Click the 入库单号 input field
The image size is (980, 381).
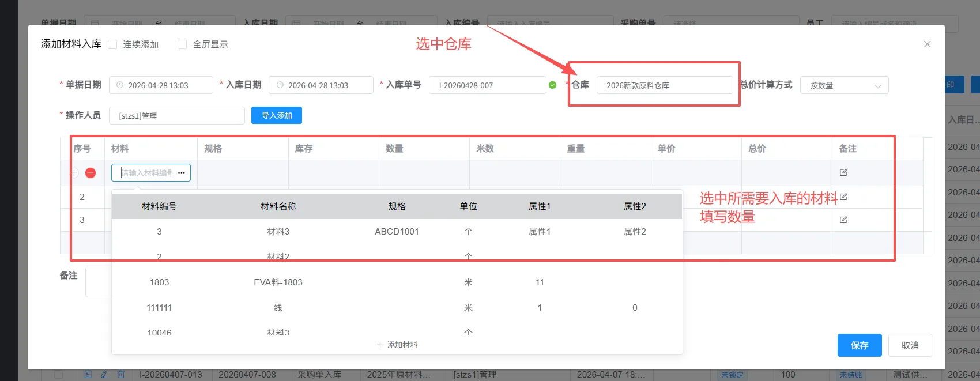[487, 85]
